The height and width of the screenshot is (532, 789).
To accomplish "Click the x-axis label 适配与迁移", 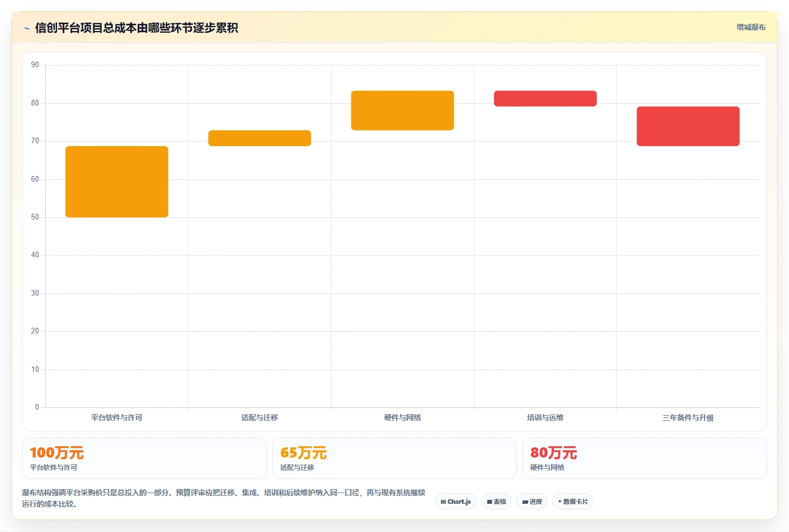I will point(259,417).
